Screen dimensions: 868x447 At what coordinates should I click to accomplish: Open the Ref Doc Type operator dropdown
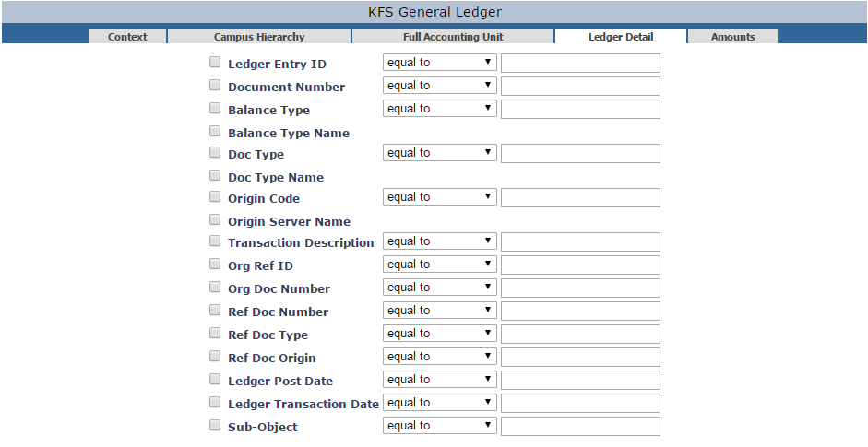(440, 335)
